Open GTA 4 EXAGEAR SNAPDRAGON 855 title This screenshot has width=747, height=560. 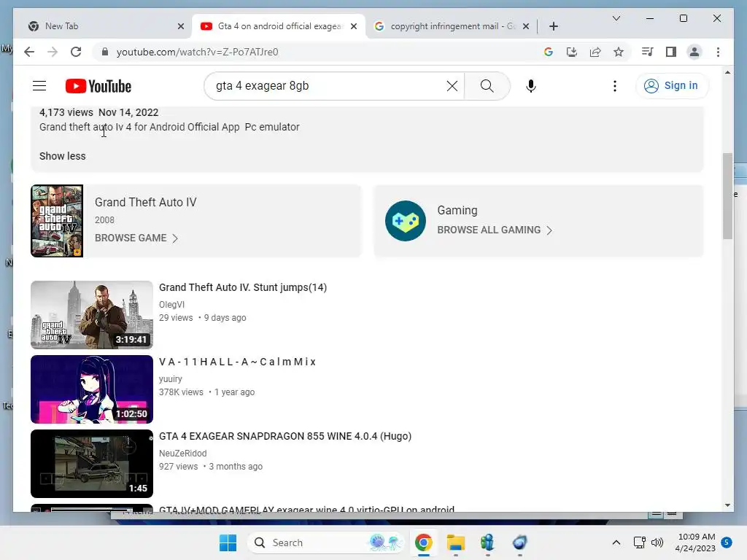(x=285, y=436)
